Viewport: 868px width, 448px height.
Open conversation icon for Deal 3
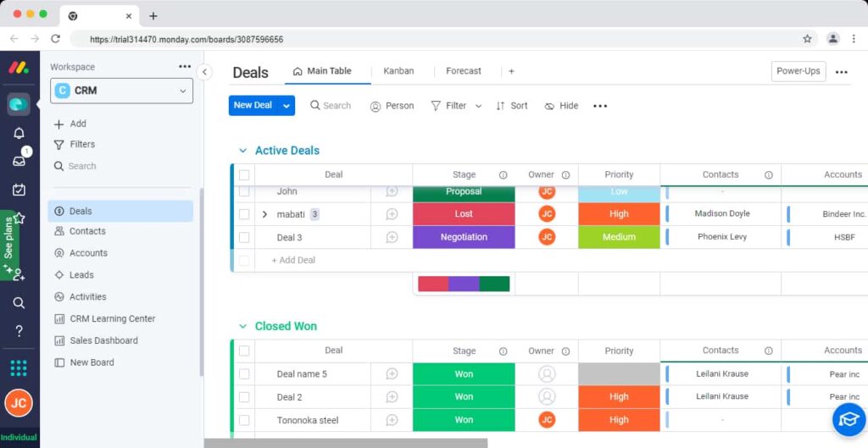392,237
